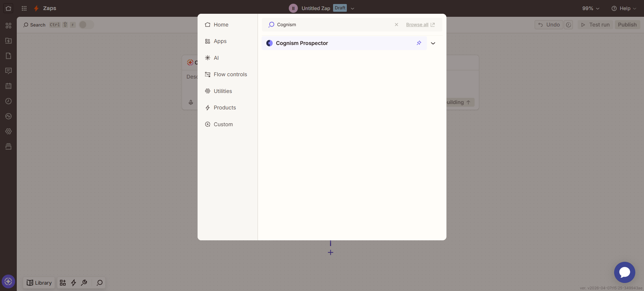Click the wrench tools icon in bottom toolbar
644x291 pixels.
point(84,283)
